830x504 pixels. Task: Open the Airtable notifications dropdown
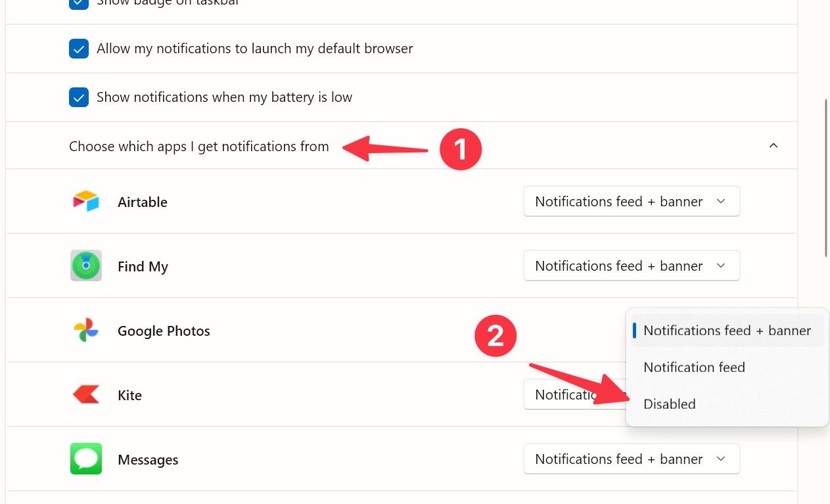point(631,201)
